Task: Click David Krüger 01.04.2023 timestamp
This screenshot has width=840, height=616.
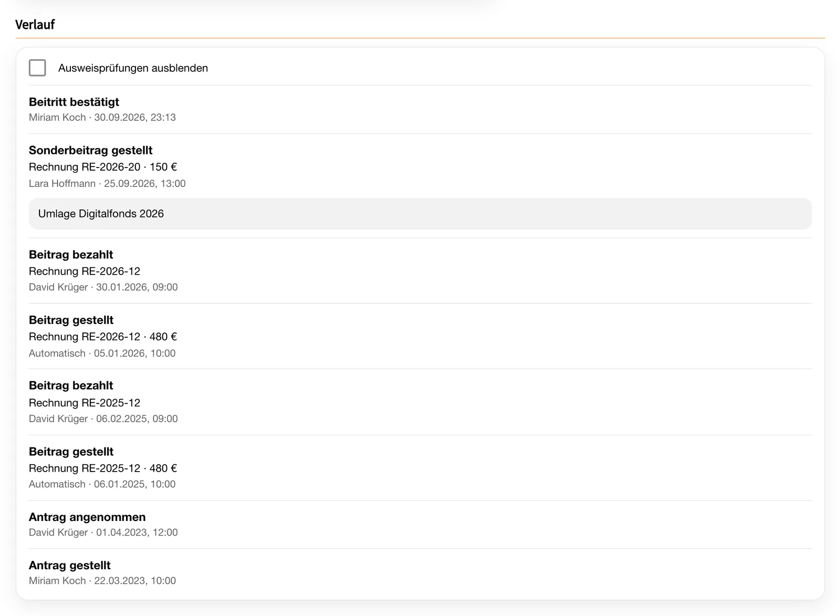Action: pyautogui.click(x=103, y=533)
